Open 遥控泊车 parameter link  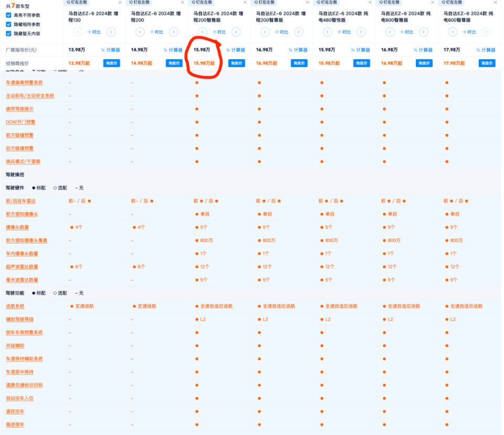[15, 411]
